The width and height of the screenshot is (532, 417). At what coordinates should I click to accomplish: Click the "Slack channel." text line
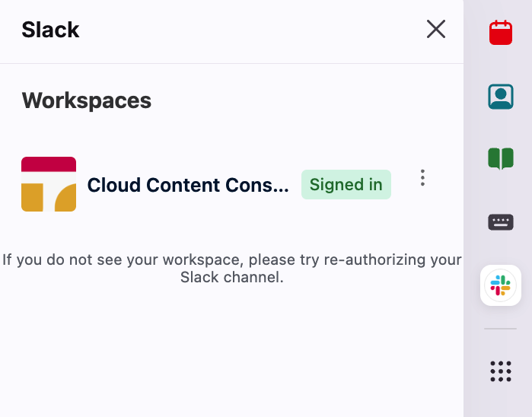pos(231,278)
